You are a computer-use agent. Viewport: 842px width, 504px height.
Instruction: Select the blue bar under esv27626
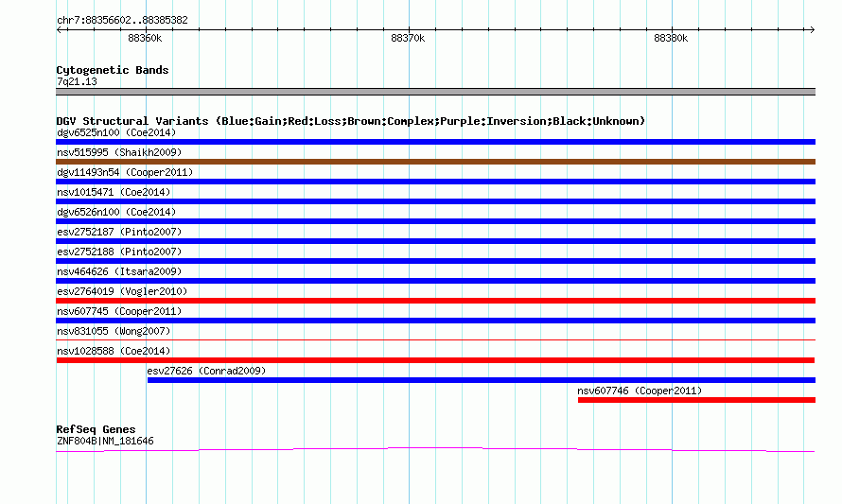click(482, 380)
